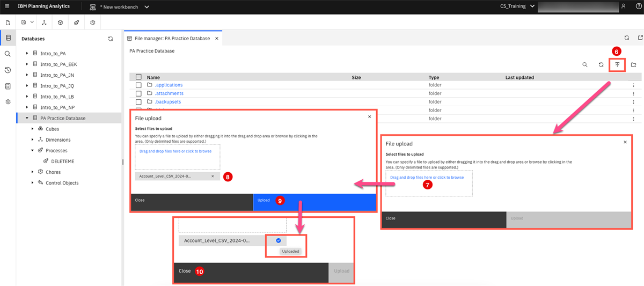This screenshot has width=644, height=286.
Task: Click the upload file icon
Action: point(617,65)
